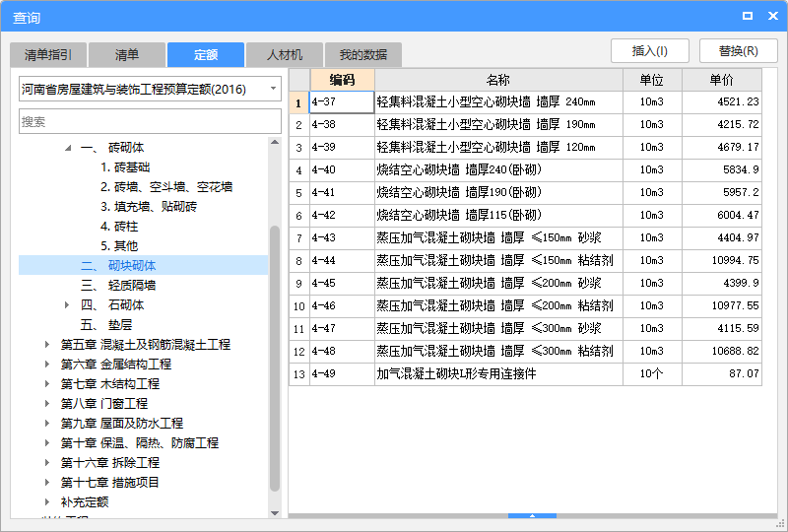Screen dimensions: 788x532
Task: Select 2. 砖墙、空斗墙、空花墙 item
Action: [x=166, y=187]
